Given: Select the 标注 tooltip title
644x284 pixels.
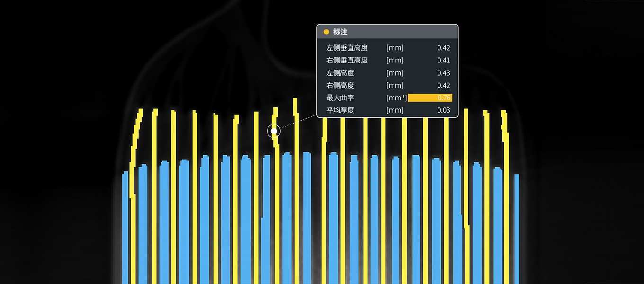Looking at the screenshot, I should 340,32.
